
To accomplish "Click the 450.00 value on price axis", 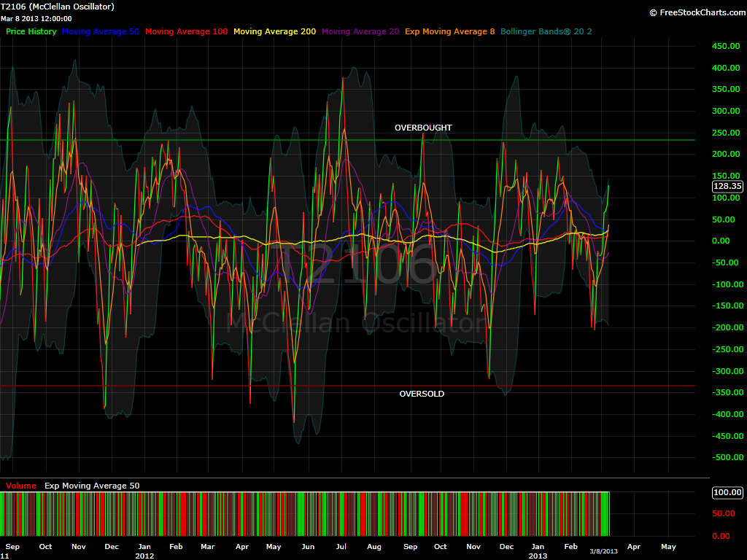I will (x=726, y=47).
